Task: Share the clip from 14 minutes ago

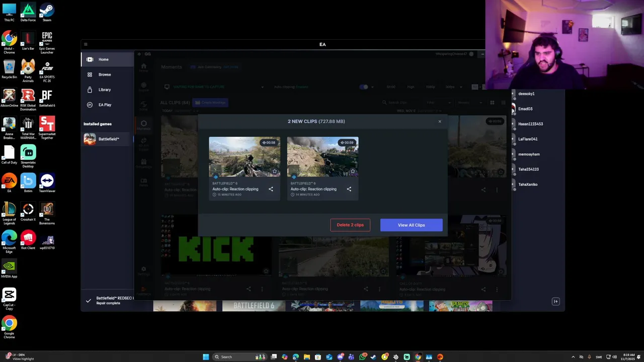Action: [349, 189]
